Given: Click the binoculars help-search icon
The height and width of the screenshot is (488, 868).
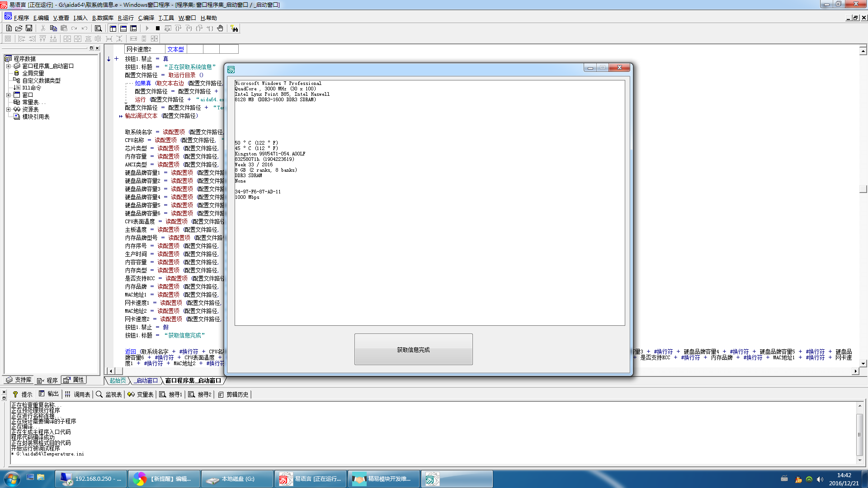Looking at the screenshot, I should tap(234, 28).
